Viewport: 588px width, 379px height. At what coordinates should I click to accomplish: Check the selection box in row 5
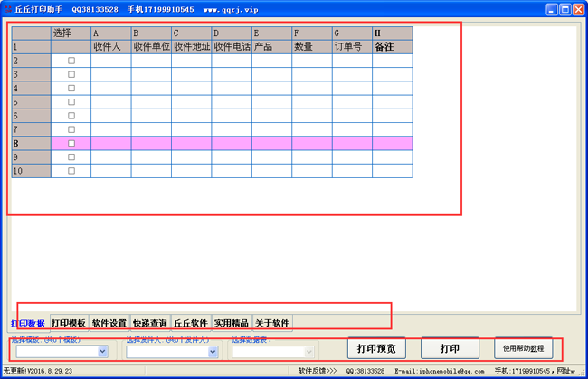[71, 101]
